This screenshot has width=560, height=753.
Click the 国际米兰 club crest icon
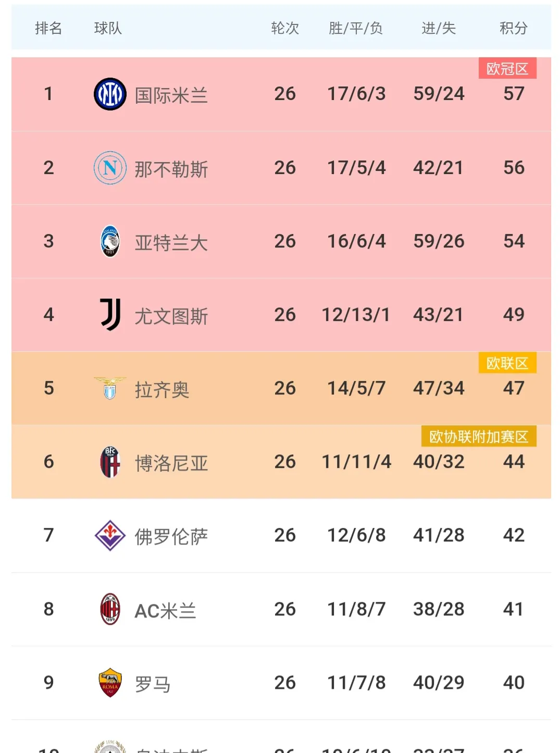[108, 94]
